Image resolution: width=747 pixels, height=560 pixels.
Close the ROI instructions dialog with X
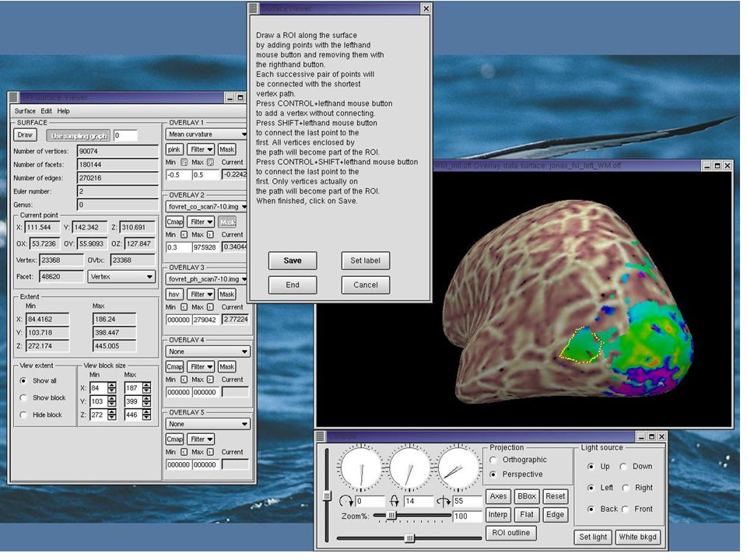(x=426, y=9)
